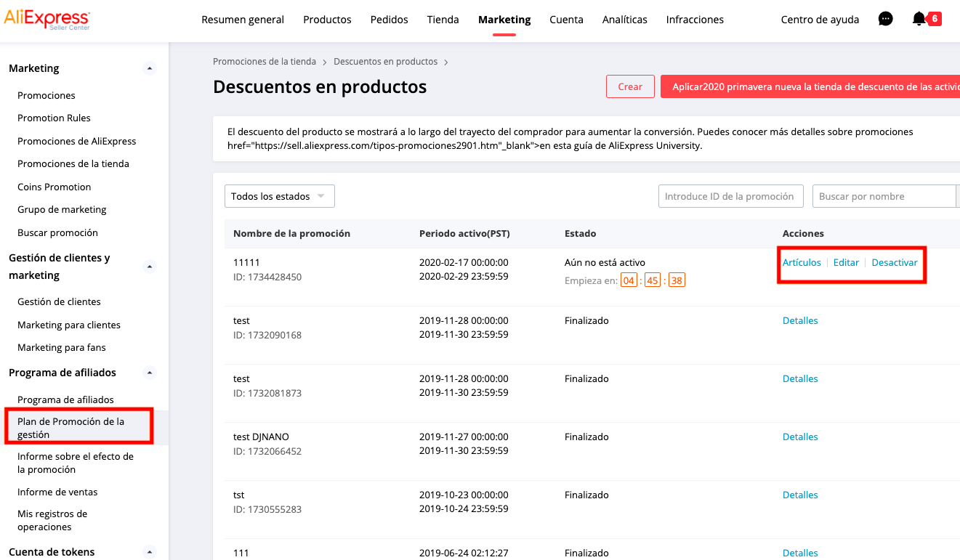Open the Tienda menu
Screen dimensions: 960x560
[443, 20]
